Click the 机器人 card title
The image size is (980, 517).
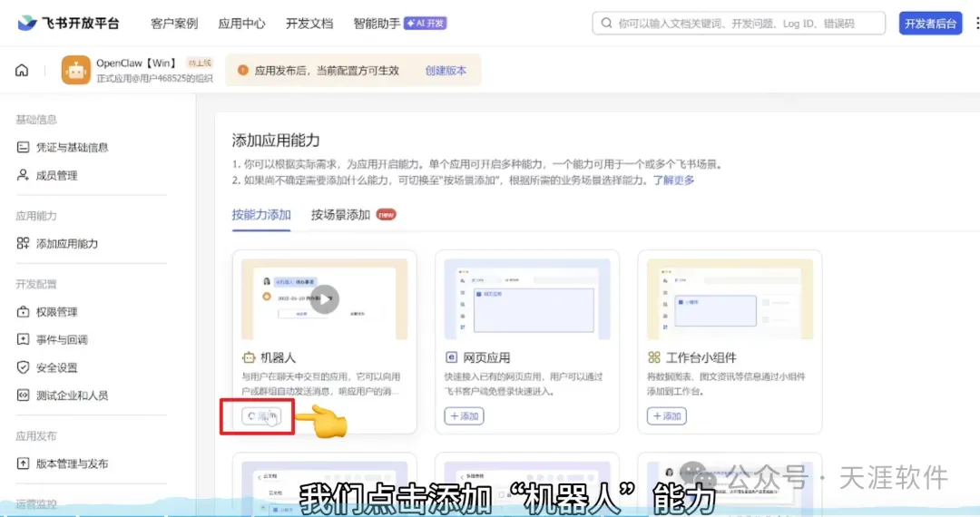[279, 357]
